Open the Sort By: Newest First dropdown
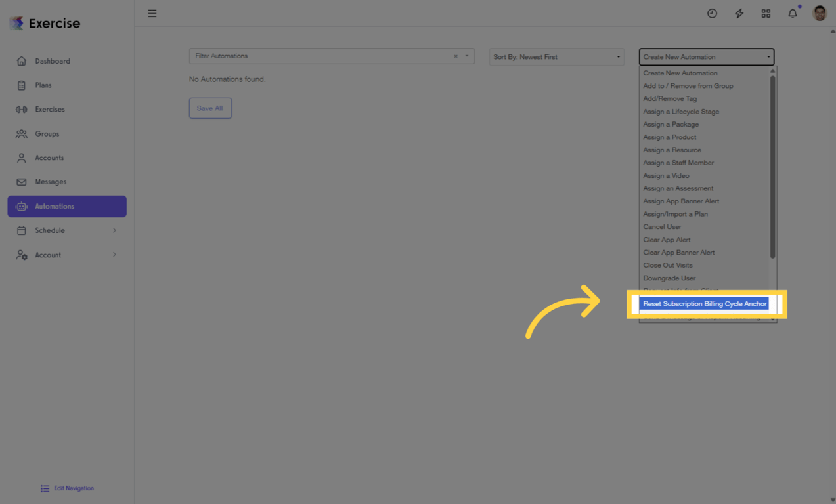 click(x=556, y=56)
